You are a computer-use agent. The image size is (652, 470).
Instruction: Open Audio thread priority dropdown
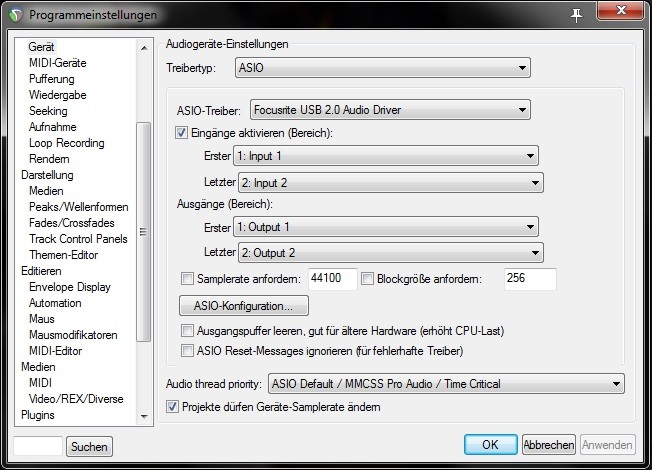click(x=446, y=384)
